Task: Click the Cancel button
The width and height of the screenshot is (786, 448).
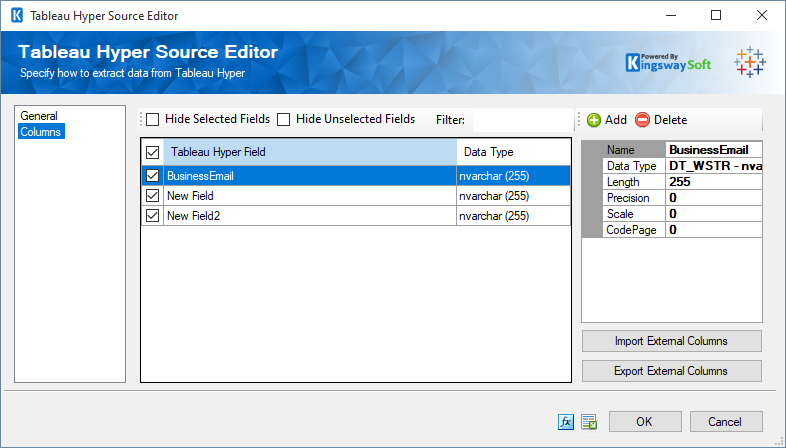Action: (726, 422)
